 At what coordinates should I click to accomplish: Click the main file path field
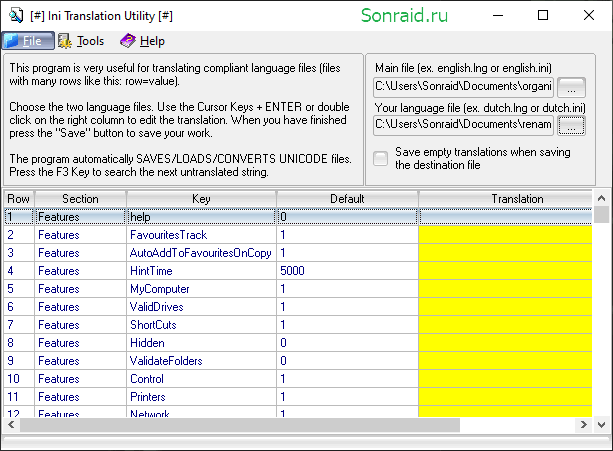(463, 87)
